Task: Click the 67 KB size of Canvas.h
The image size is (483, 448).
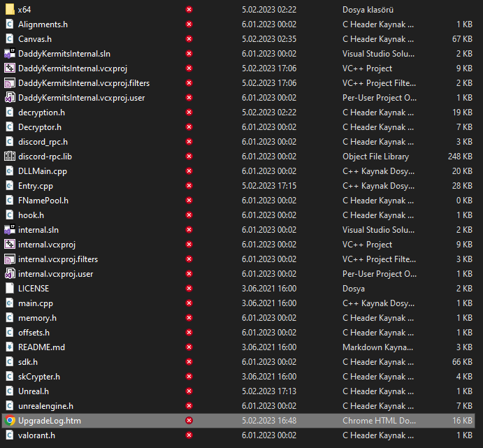Action: tap(462, 39)
